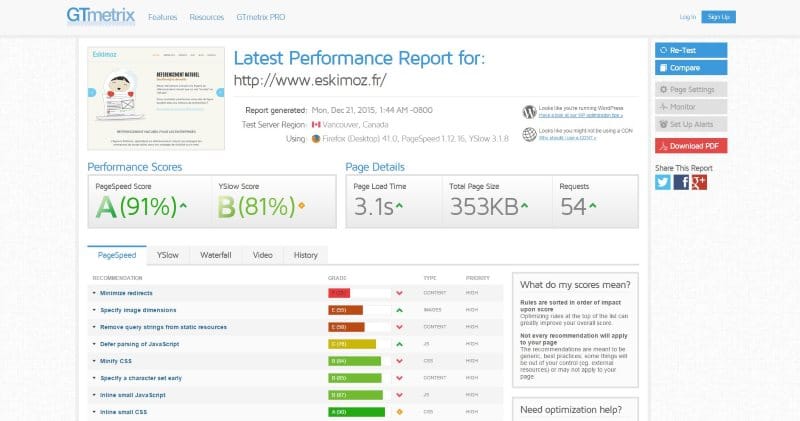Click the http://www.eskimoz.fr/ URL
This screenshot has width=800, height=421.
pos(310,80)
